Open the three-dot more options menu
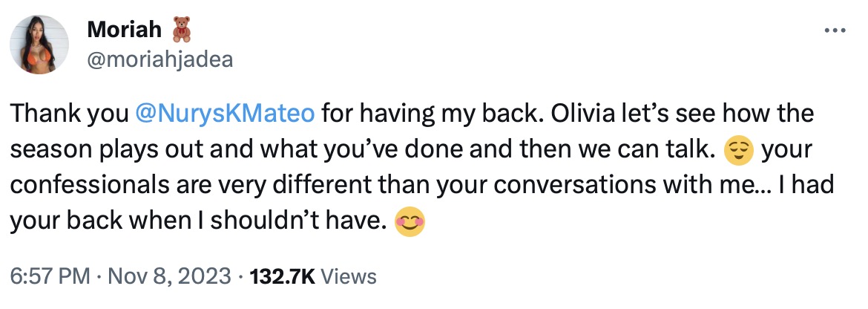 coord(835,30)
